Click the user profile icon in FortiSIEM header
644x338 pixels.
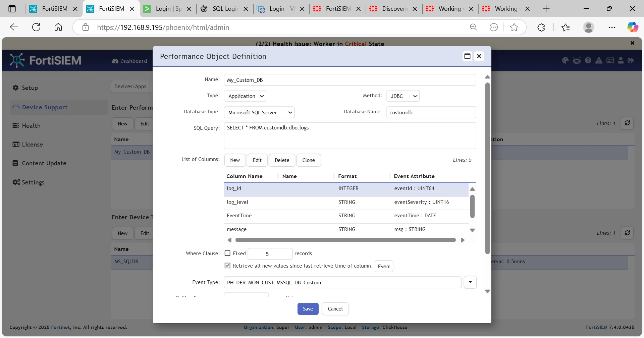coord(621,60)
